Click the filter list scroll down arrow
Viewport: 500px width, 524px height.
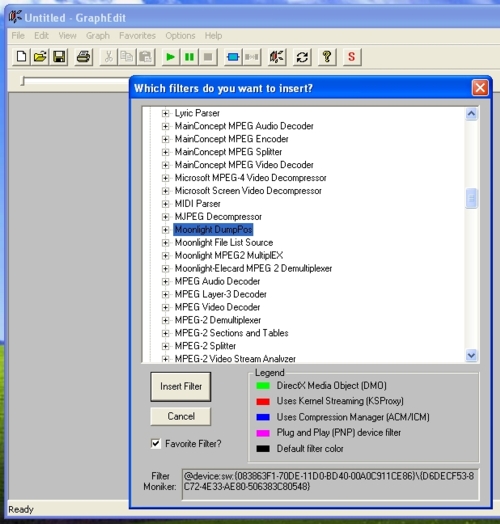(x=472, y=355)
